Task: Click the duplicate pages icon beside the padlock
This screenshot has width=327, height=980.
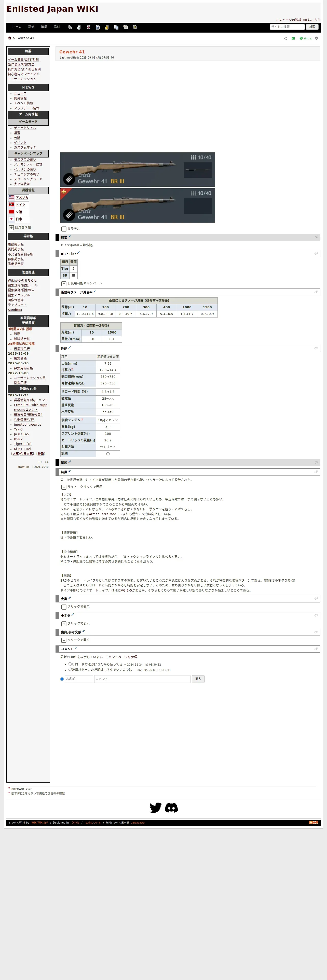Action: [116, 27]
